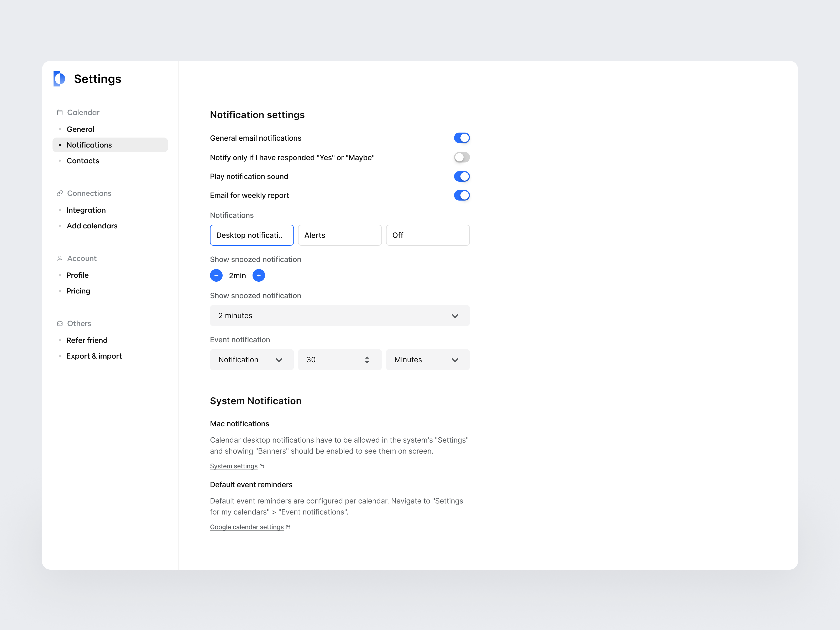
Task: Open the Minutes unit dropdown
Action: click(x=428, y=360)
